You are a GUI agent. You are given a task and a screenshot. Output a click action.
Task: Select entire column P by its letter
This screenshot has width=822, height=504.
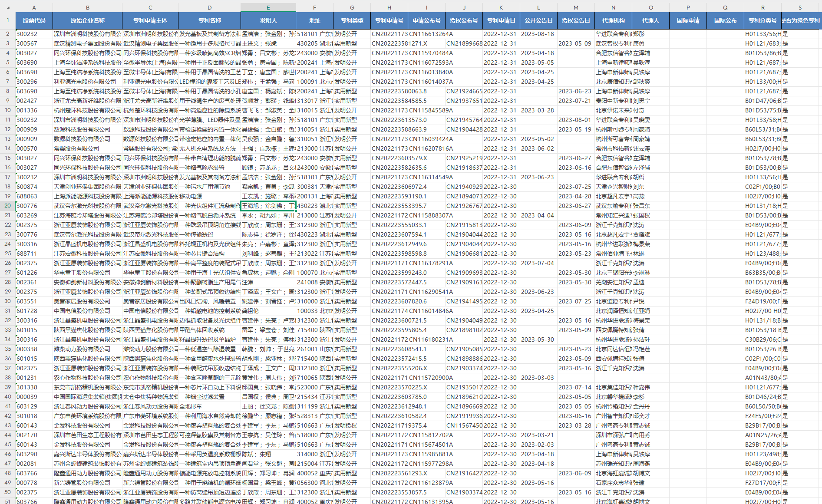688,7
